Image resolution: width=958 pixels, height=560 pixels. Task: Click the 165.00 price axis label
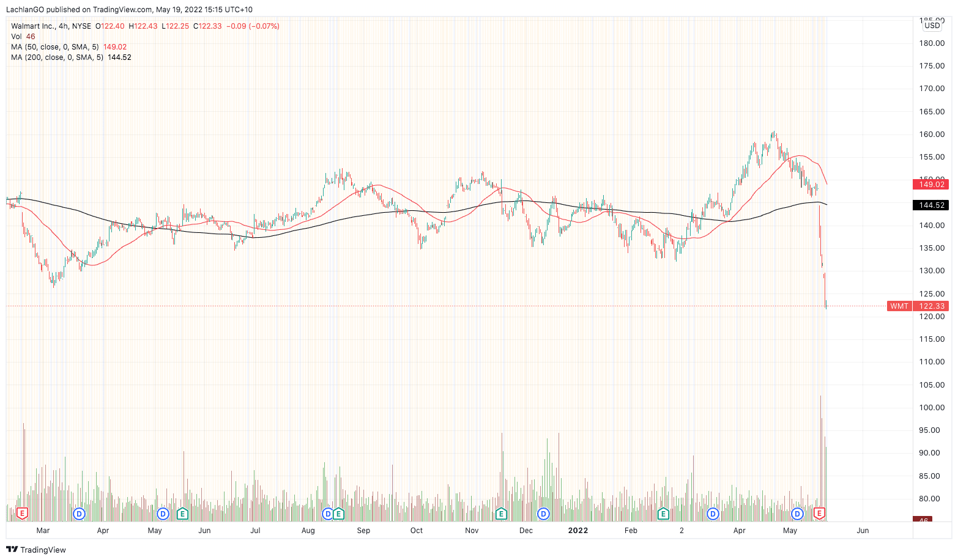(x=932, y=112)
